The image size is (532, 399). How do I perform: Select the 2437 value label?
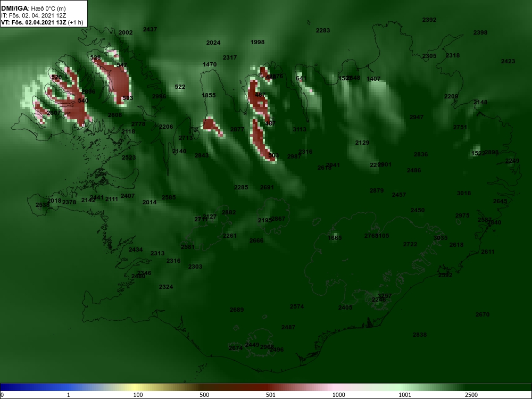tap(150, 29)
